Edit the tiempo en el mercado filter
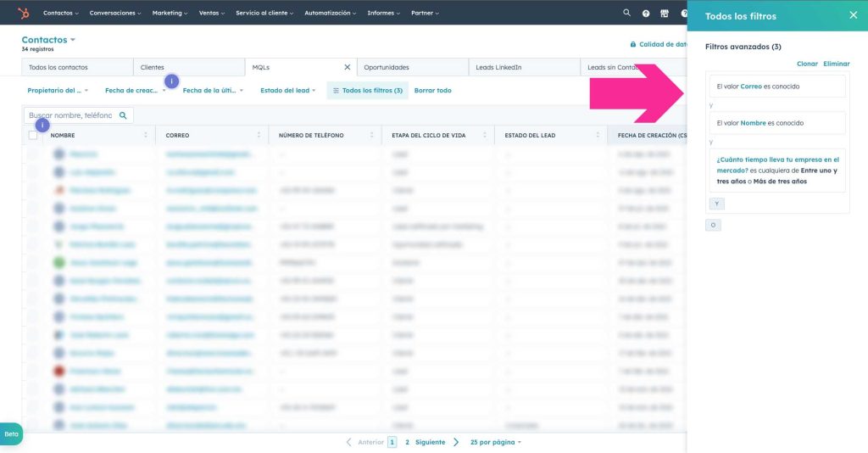The width and height of the screenshot is (868, 453). pos(777,171)
